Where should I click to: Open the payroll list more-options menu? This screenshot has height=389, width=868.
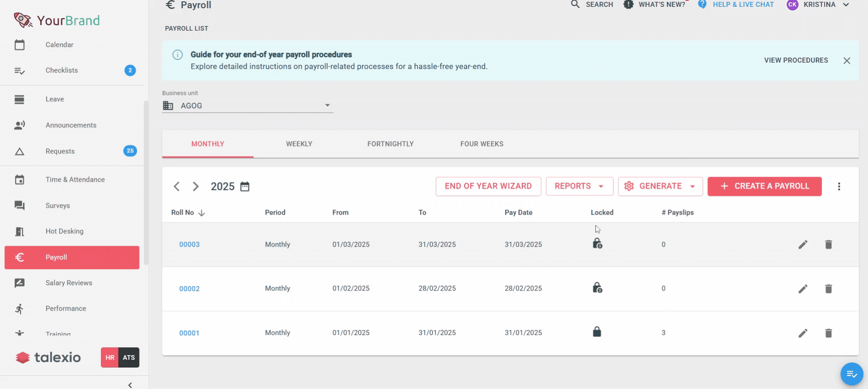click(x=839, y=187)
